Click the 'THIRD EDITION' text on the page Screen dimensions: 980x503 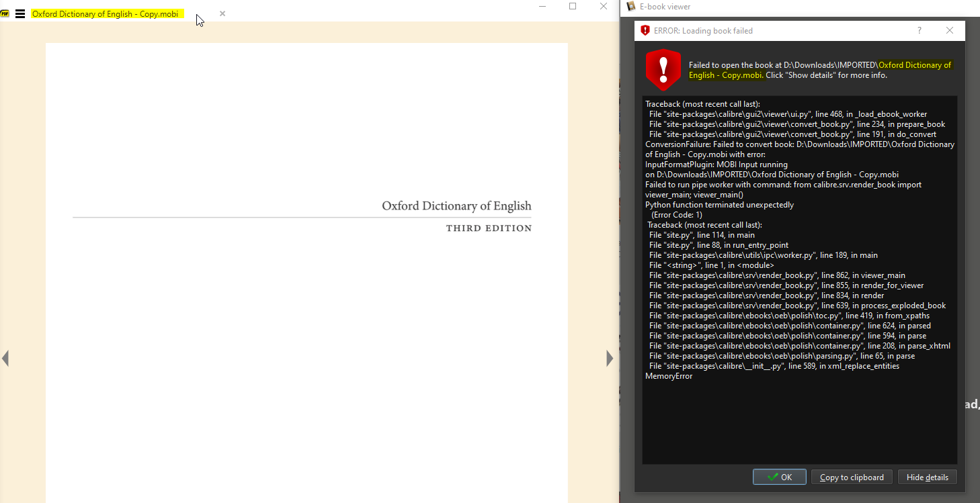pyautogui.click(x=489, y=228)
